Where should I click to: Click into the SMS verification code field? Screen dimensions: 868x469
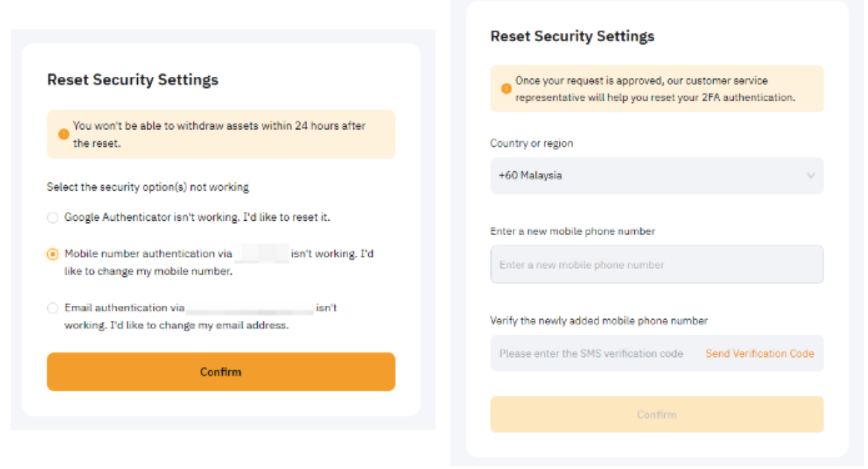click(591, 354)
